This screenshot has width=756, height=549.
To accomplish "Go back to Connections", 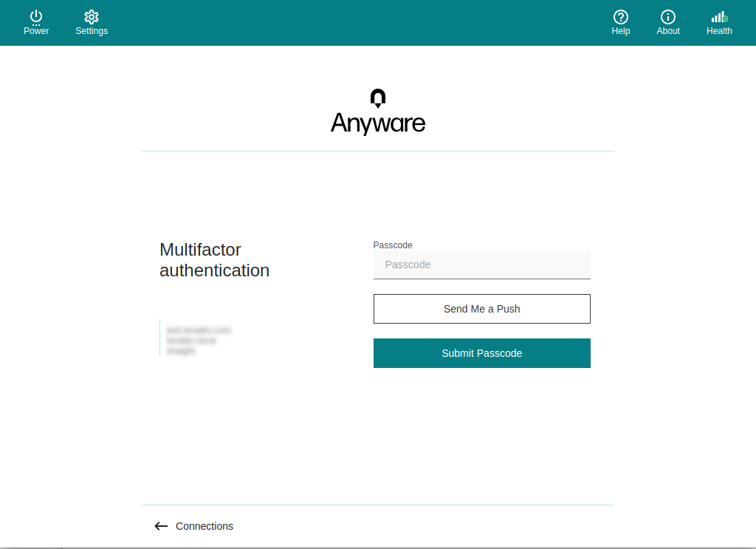I will coord(194,526).
